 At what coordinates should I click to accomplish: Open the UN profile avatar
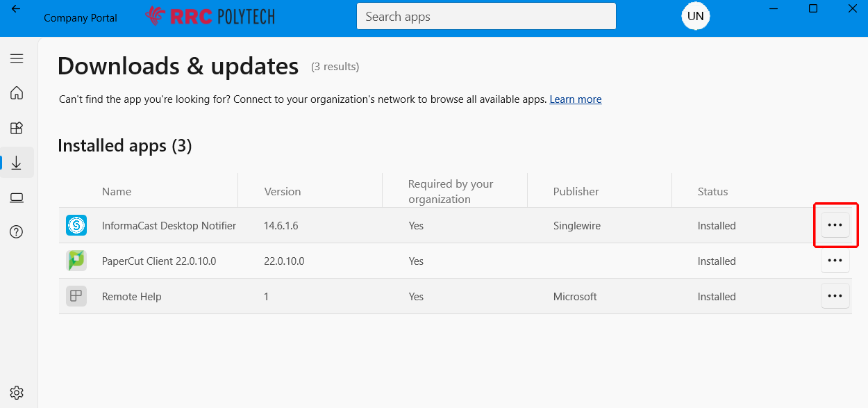695,15
